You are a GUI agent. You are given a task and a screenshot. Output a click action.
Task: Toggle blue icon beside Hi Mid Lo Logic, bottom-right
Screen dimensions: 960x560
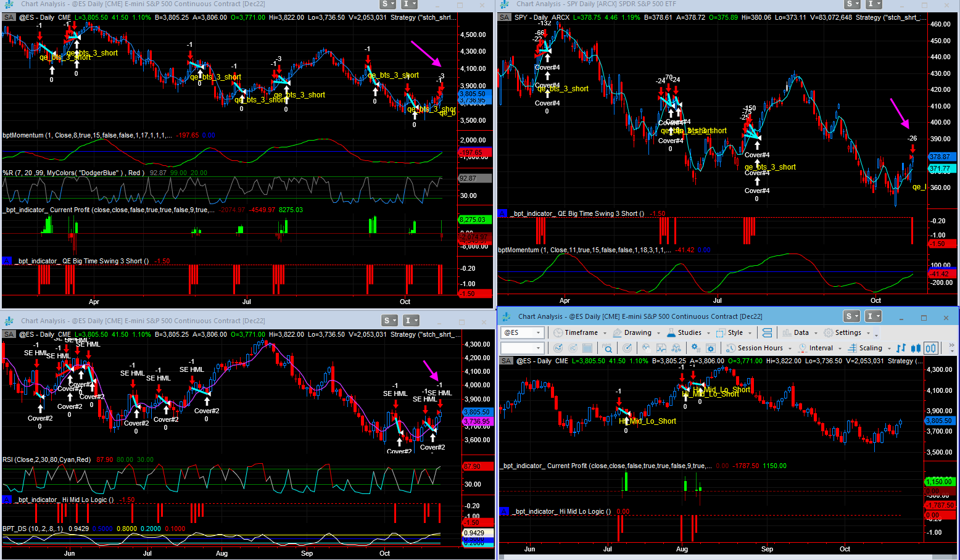[x=504, y=511]
